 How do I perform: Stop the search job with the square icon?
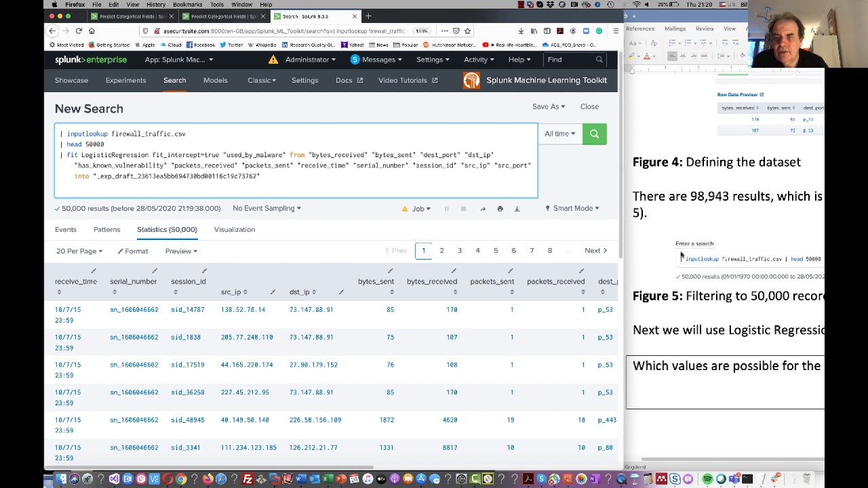463,209
